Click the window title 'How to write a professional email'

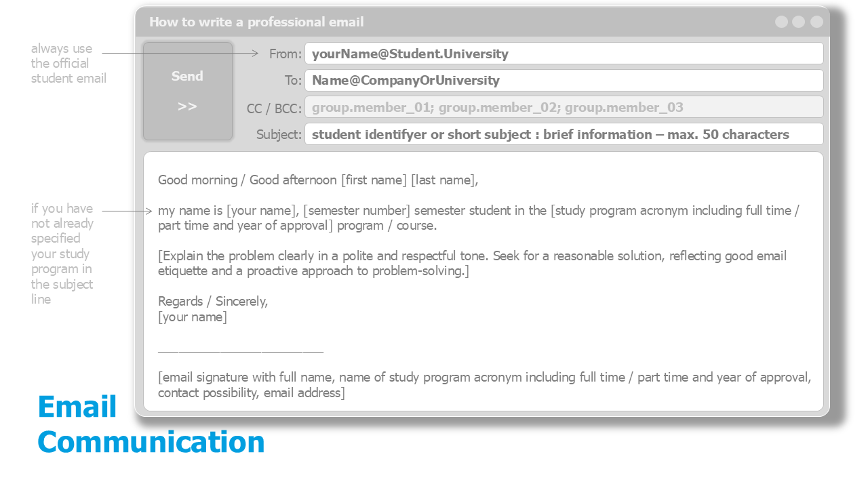pos(256,22)
